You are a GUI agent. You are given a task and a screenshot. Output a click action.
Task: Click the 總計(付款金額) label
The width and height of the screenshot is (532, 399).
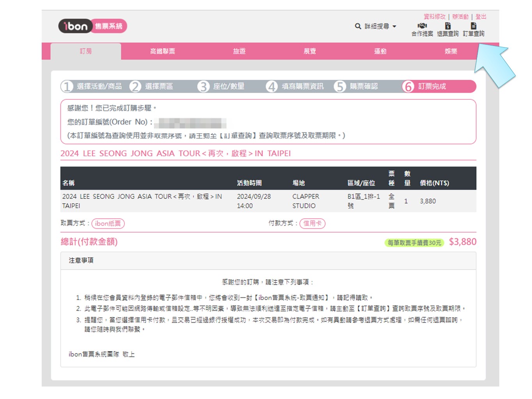point(89,242)
